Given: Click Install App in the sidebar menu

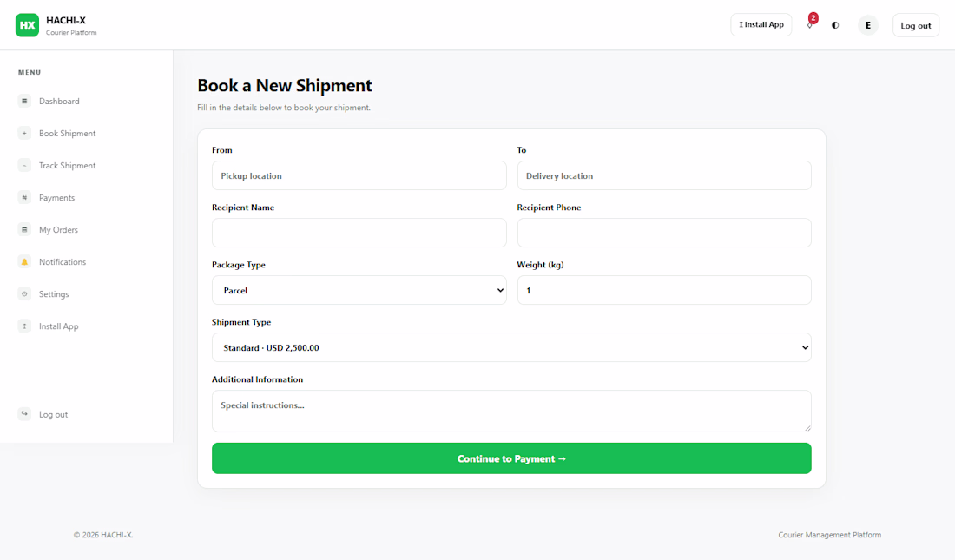Looking at the screenshot, I should (x=58, y=326).
